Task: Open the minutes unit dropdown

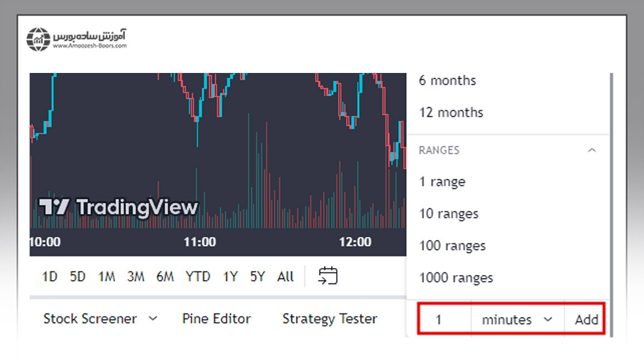Action: pos(517,320)
